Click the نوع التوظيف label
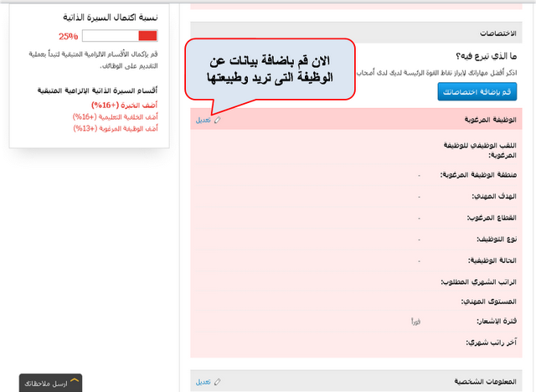 click(x=497, y=240)
